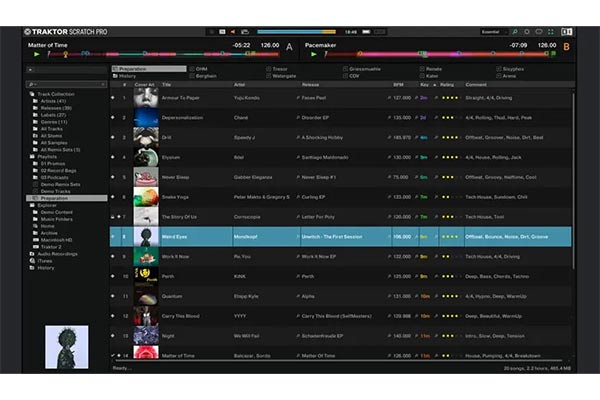Expand the Track Collection tree node
Screen dimensions: 600x400
tap(27, 93)
